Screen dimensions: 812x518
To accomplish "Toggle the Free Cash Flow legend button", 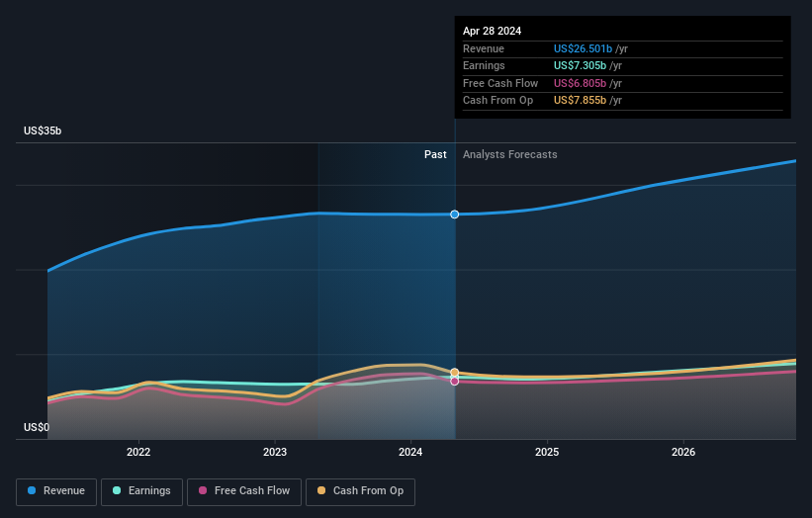I will [x=244, y=491].
